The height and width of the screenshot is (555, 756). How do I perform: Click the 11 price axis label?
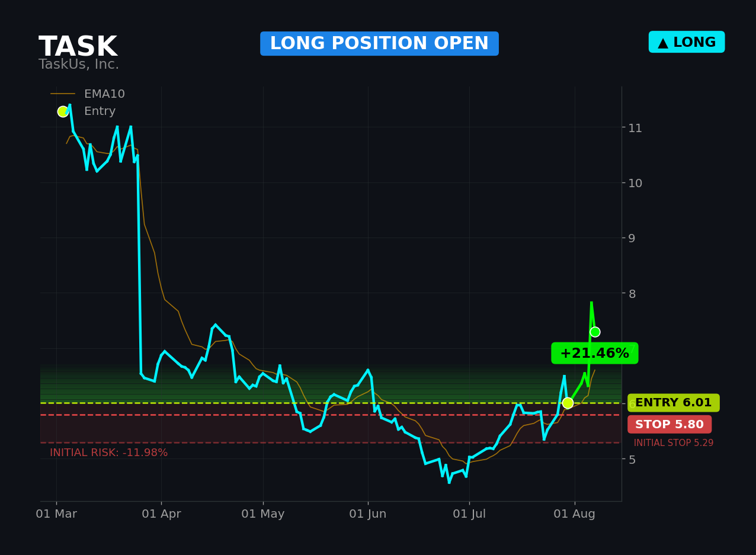pyautogui.click(x=635, y=127)
